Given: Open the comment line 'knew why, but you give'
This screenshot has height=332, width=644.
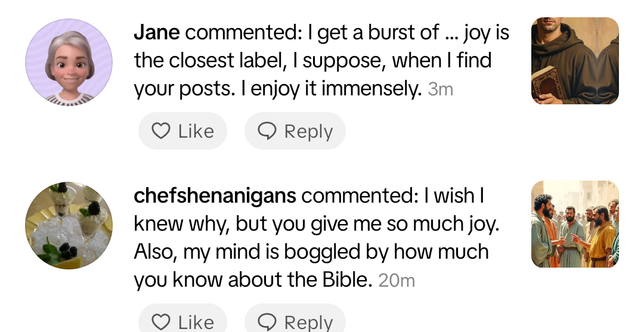Looking at the screenshot, I should point(316,224).
